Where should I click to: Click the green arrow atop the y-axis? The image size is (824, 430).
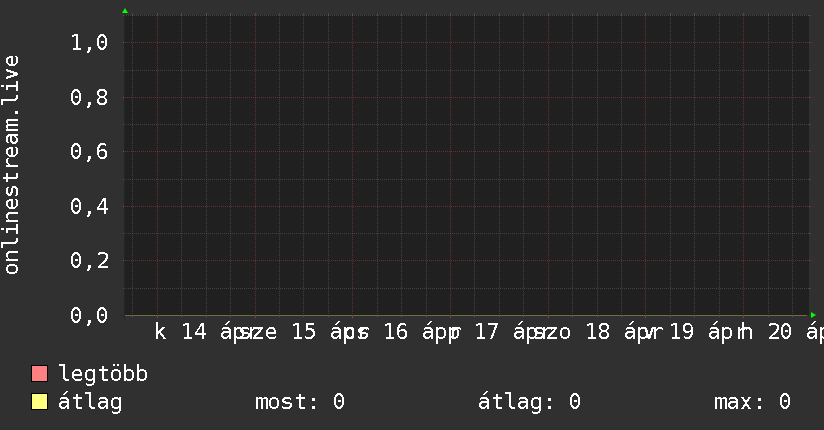125,11
